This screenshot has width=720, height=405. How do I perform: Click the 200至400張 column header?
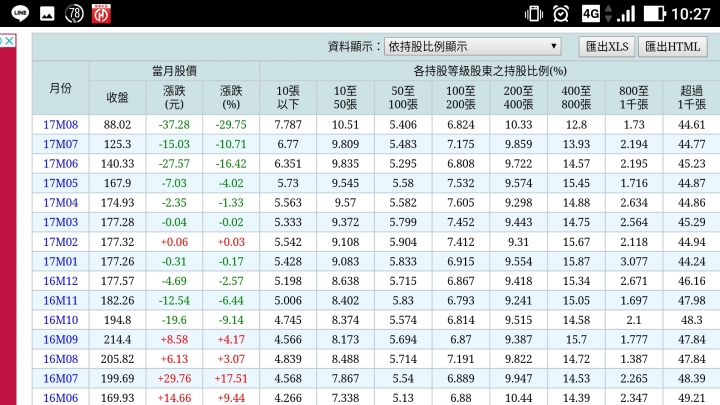pyautogui.click(x=518, y=97)
